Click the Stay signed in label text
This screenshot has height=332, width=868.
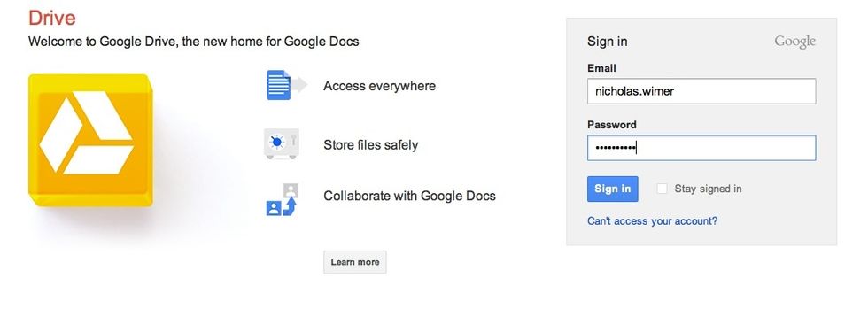coord(708,189)
